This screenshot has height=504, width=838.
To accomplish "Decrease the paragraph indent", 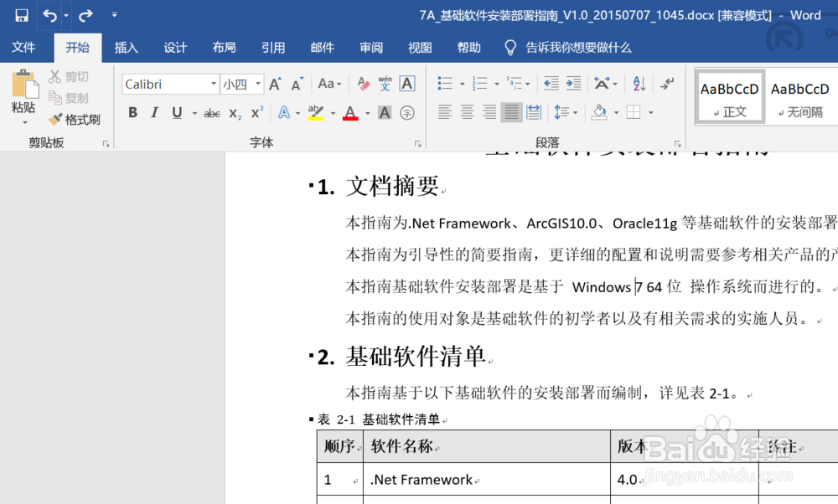I will [551, 83].
